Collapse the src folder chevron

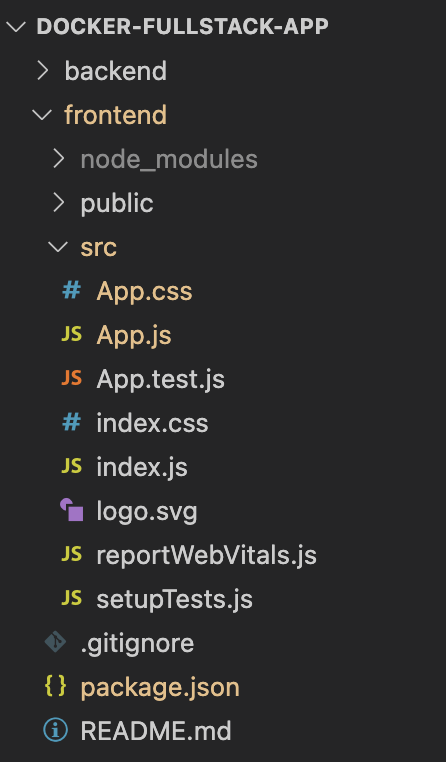tap(58, 247)
